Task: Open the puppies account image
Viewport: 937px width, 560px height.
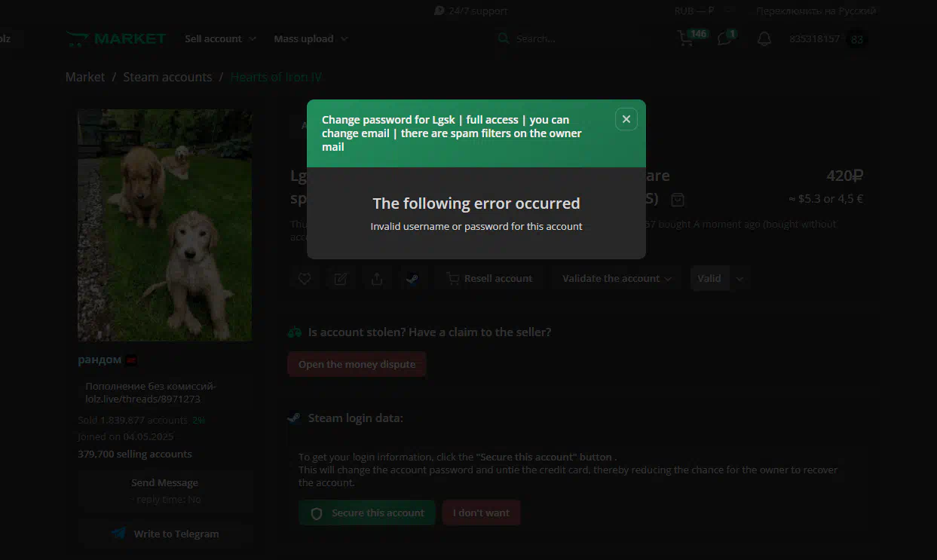Action: click(165, 225)
